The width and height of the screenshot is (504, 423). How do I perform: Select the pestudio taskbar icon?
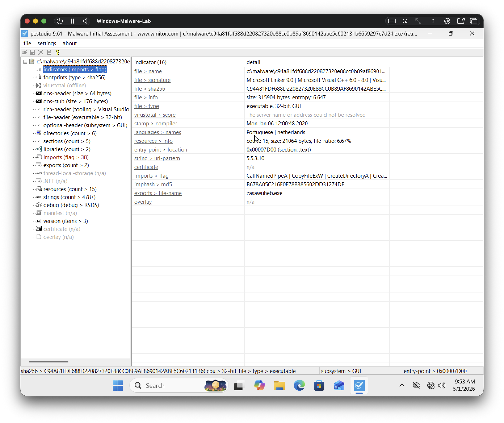[x=359, y=385]
